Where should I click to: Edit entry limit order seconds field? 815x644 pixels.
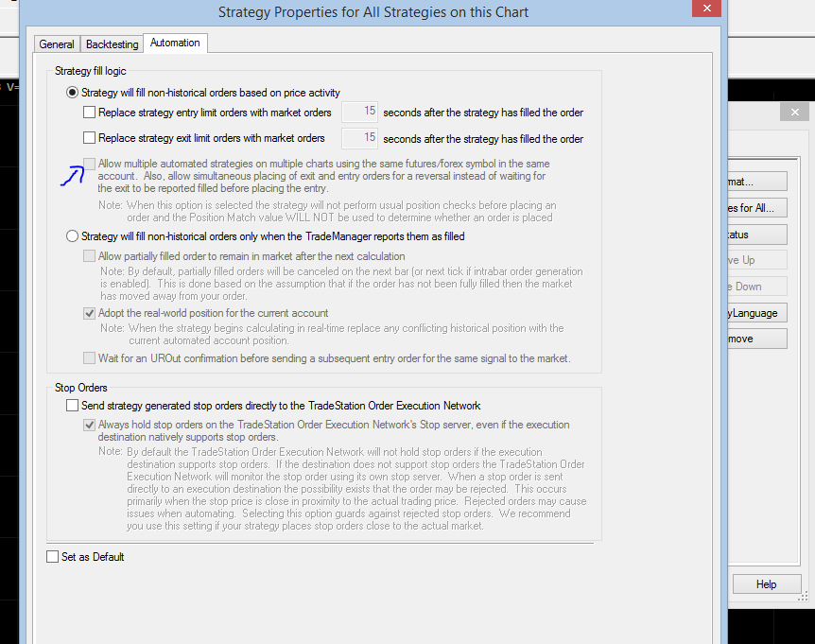pos(359,112)
